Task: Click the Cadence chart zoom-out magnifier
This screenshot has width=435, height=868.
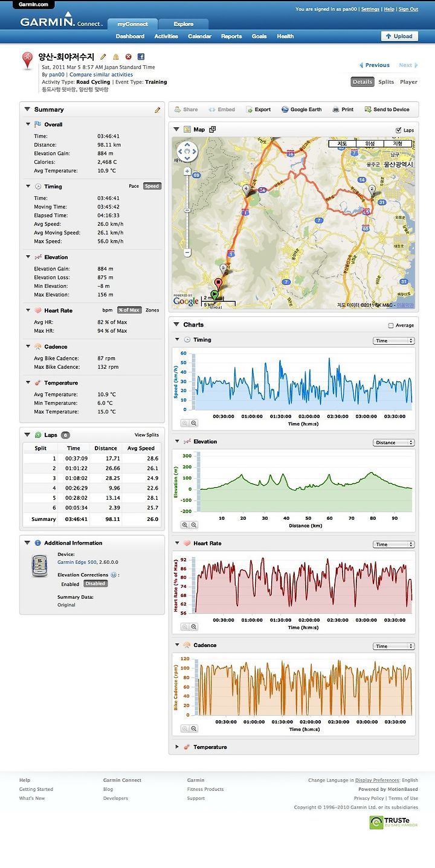Action: 193,729
